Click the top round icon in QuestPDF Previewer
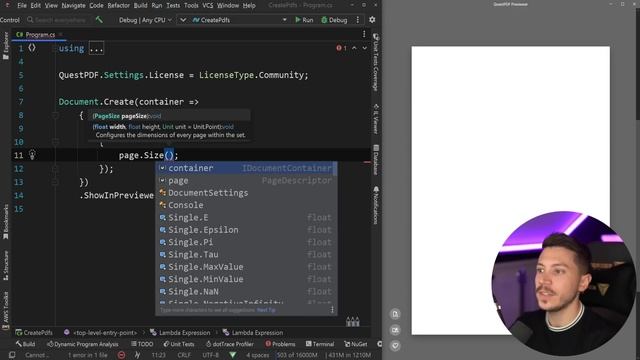 tap(395, 314)
